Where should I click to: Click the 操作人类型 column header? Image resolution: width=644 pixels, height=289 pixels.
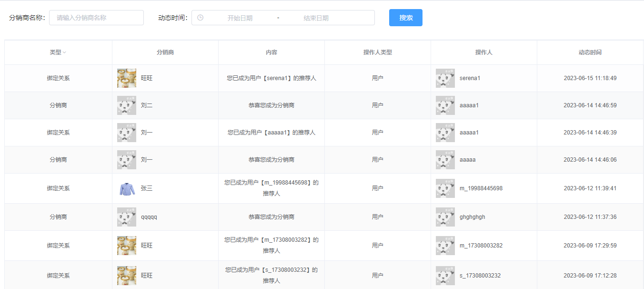(x=378, y=52)
